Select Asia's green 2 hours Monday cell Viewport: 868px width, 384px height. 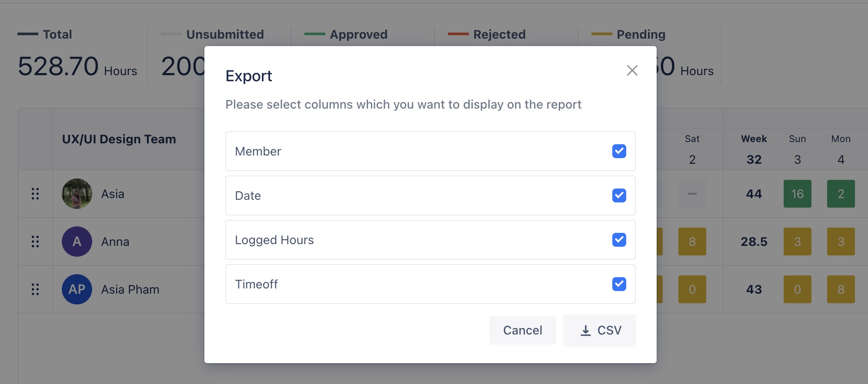[841, 194]
